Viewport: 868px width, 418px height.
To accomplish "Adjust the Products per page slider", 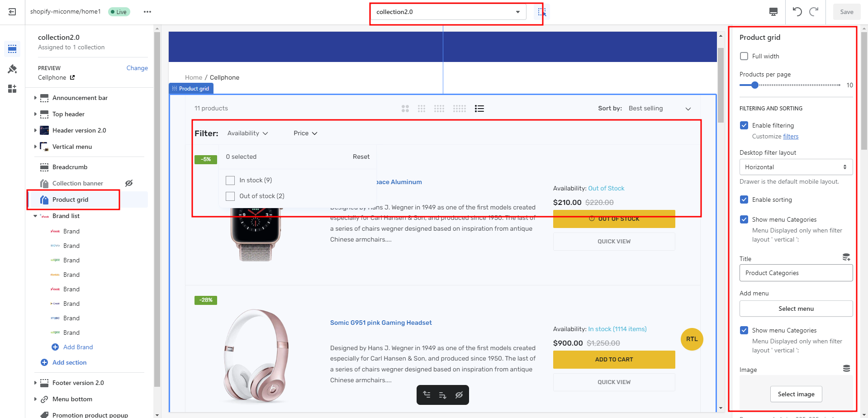I will click(754, 85).
